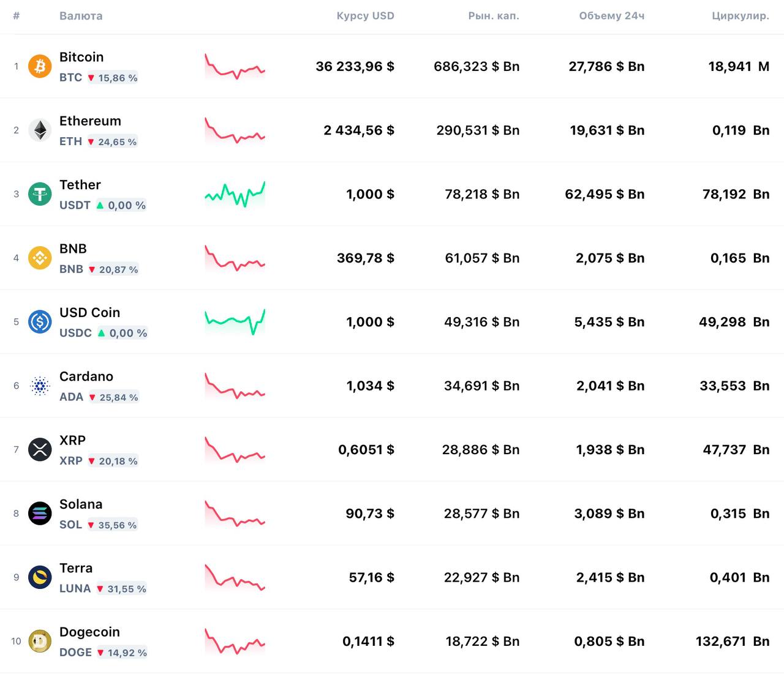Click the XRP black logo icon
The height and width of the screenshot is (674, 784).
pyautogui.click(x=40, y=449)
